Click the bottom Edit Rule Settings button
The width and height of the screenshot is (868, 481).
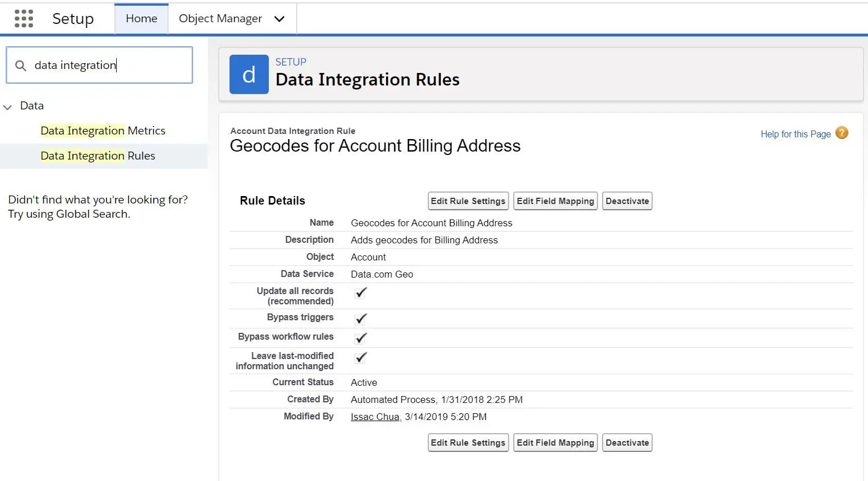pos(468,443)
